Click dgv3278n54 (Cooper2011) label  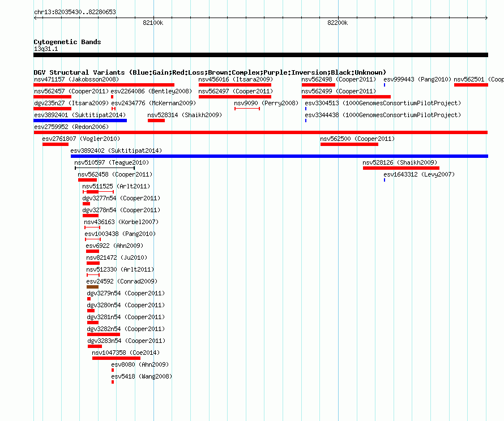[x=121, y=210]
